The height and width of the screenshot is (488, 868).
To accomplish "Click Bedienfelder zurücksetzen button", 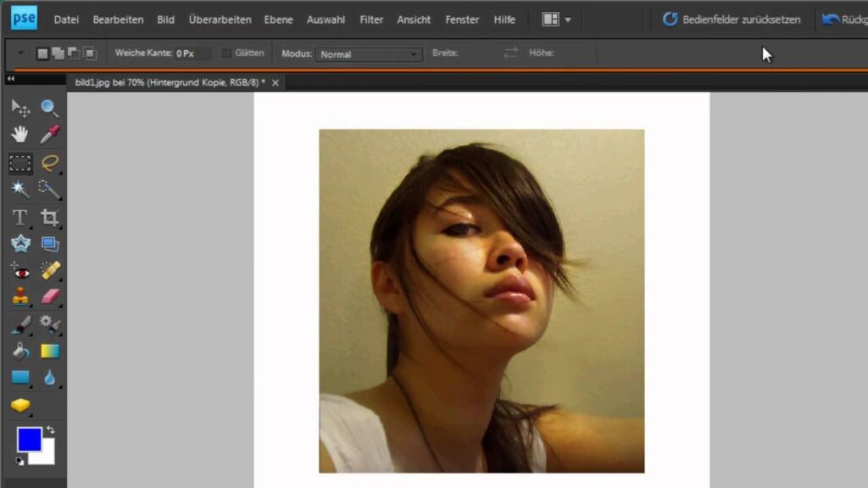I will (x=731, y=19).
